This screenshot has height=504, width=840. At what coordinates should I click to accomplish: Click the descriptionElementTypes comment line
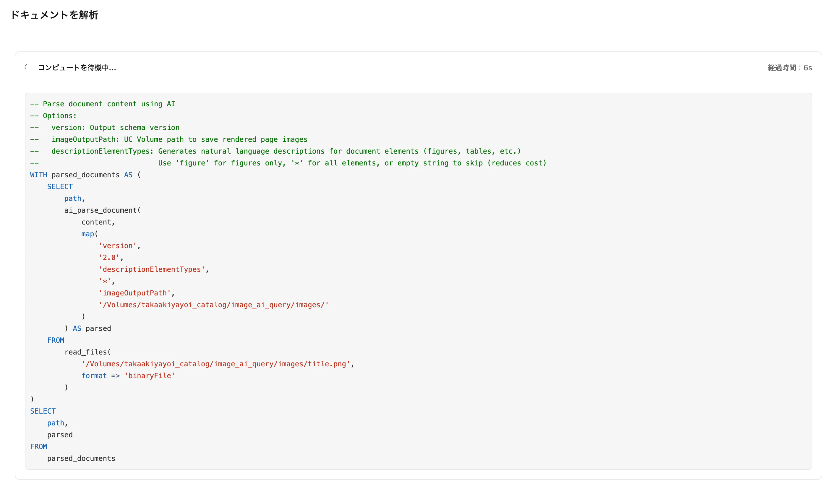[275, 151]
